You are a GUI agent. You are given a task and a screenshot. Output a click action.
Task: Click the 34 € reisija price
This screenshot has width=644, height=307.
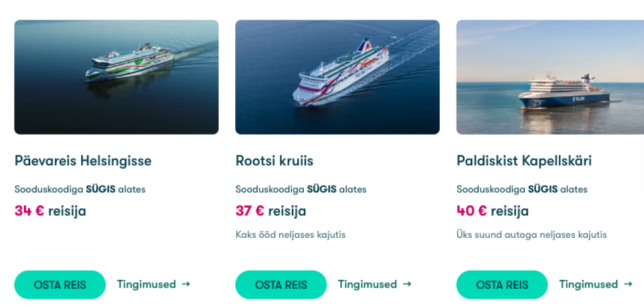pyautogui.click(x=50, y=211)
